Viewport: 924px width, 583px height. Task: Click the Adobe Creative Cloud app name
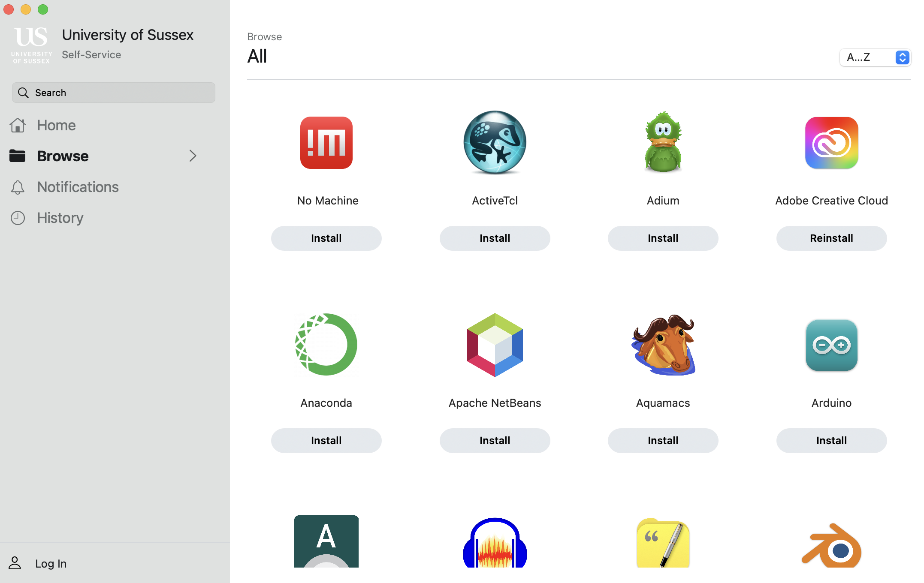pos(831,201)
